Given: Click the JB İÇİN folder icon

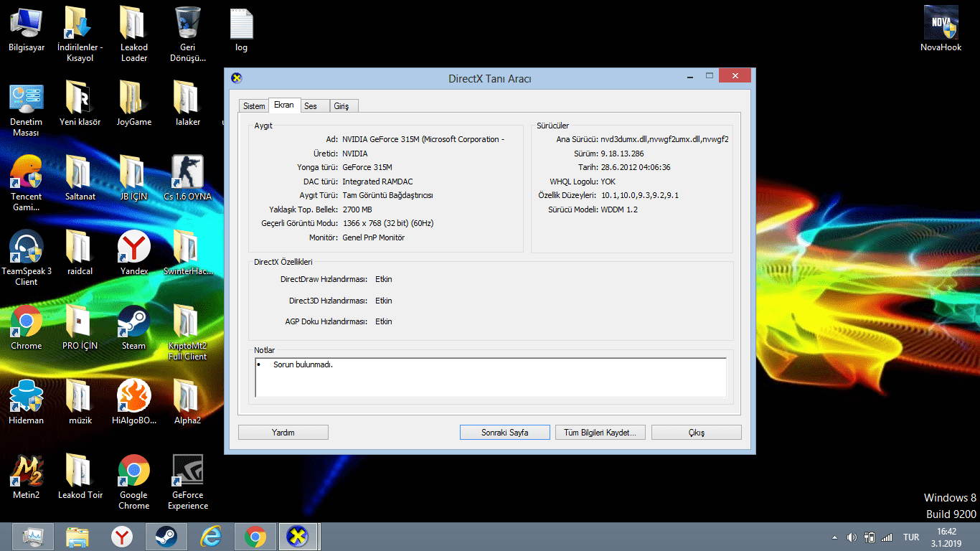Looking at the screenshot, I should pos(133,179).
